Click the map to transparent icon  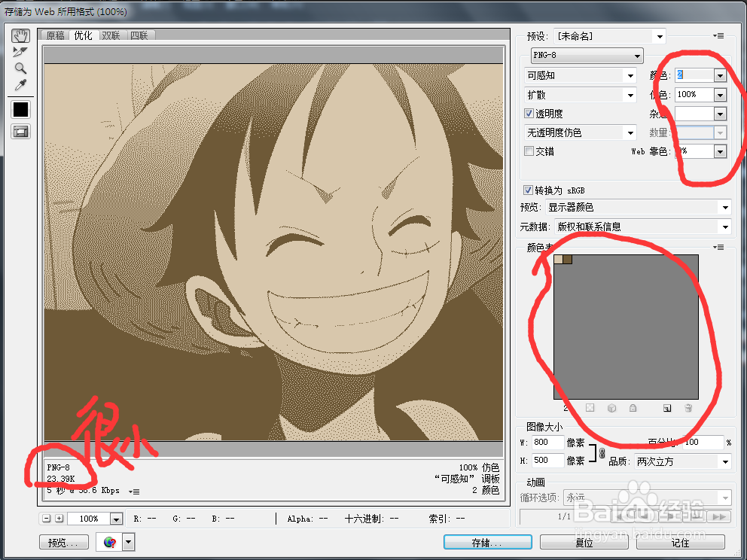590,408
